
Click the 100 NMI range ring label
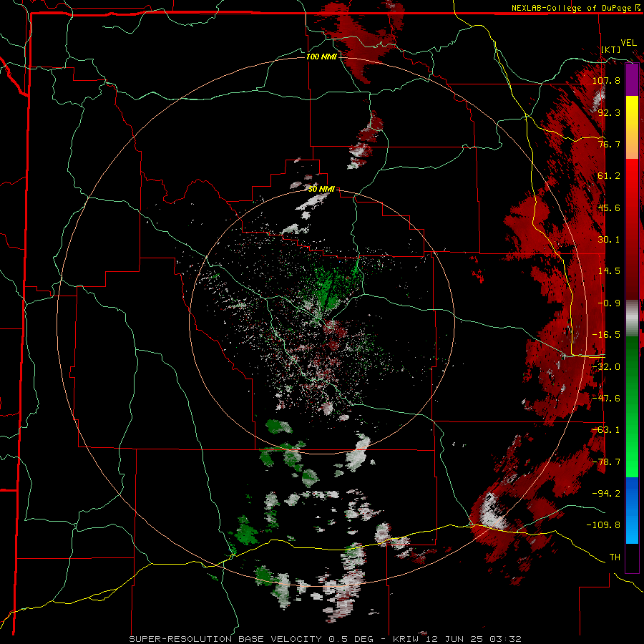click(321, 57)
